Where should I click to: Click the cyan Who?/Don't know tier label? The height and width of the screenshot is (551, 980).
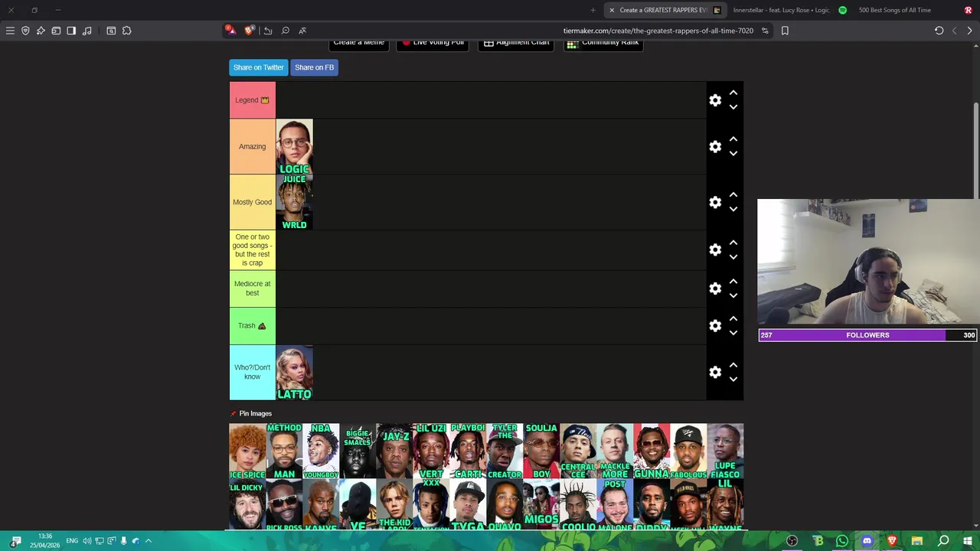253,372
